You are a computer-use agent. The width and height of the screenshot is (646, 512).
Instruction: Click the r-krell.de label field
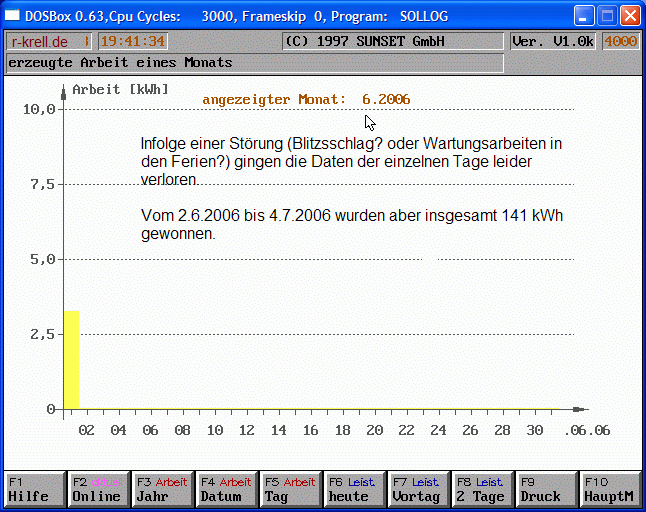[x=48, y=41]
